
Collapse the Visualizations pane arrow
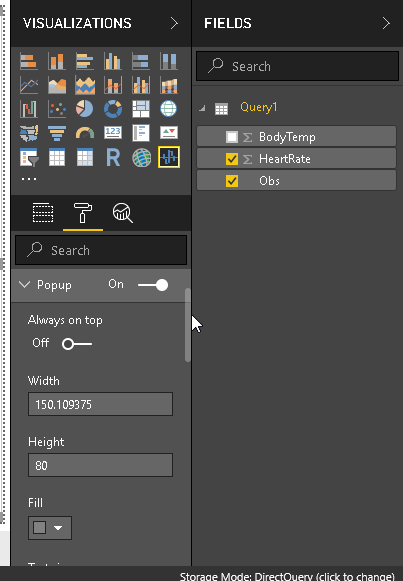[x=174, y=23]
